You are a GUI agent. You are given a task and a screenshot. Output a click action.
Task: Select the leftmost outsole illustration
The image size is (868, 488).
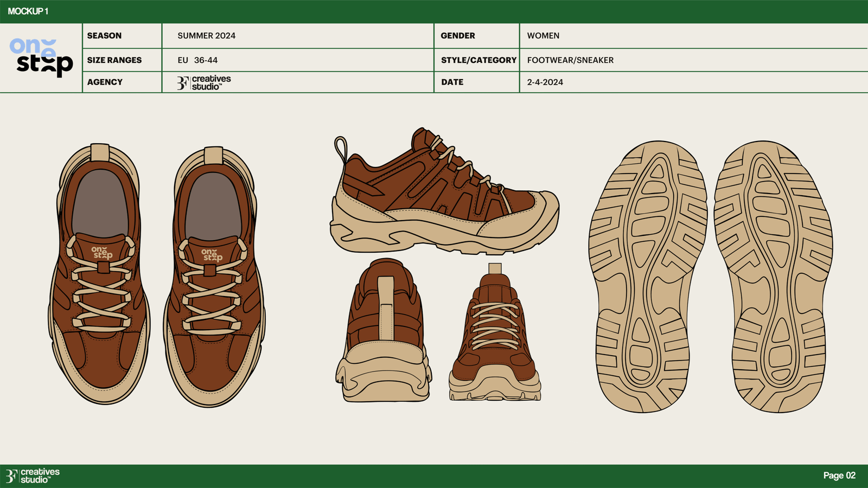(x=647, y=277)
